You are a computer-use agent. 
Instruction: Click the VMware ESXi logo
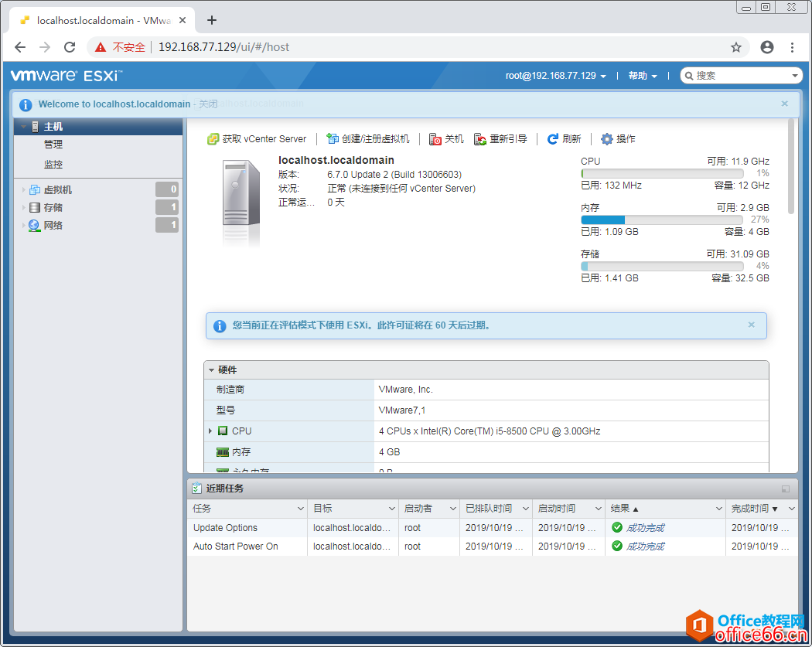(x=67, y=76)
